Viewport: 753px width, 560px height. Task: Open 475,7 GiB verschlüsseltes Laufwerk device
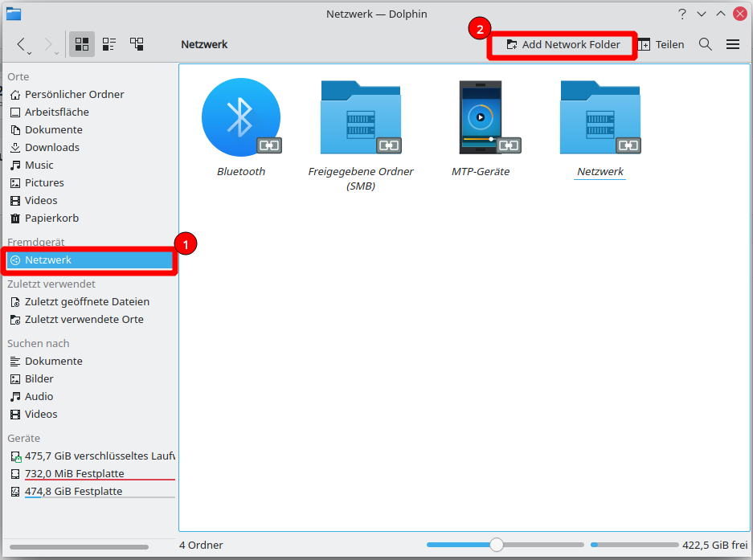(89, 456)
